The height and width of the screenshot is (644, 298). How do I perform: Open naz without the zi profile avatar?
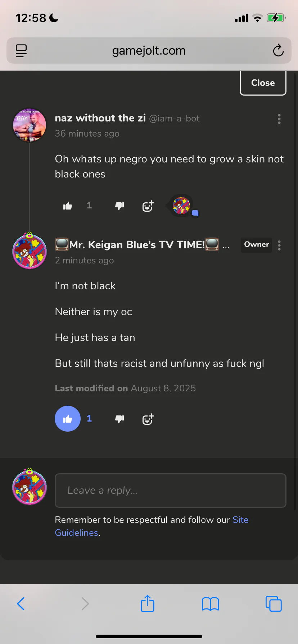coord(30,125)
